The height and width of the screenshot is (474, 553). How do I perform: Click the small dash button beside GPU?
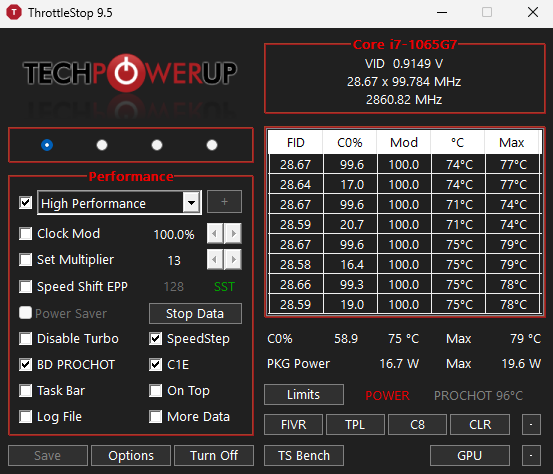coord(531,456)
